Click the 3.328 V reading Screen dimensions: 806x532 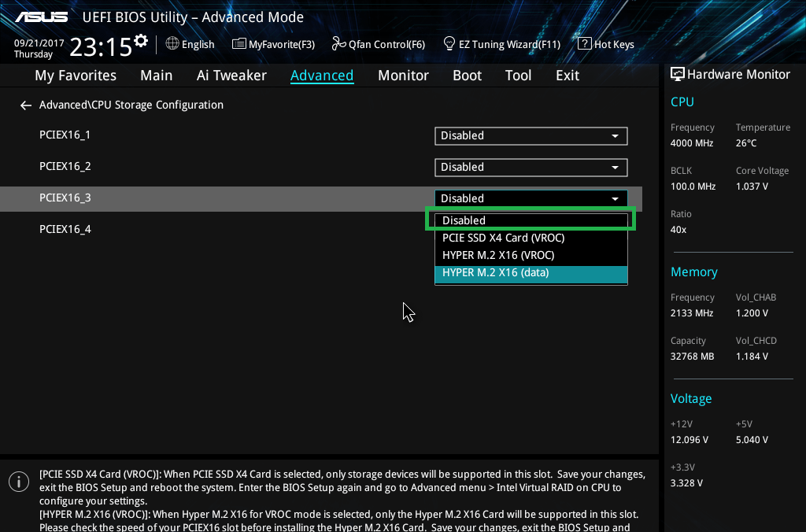click(x=686, y=484)
